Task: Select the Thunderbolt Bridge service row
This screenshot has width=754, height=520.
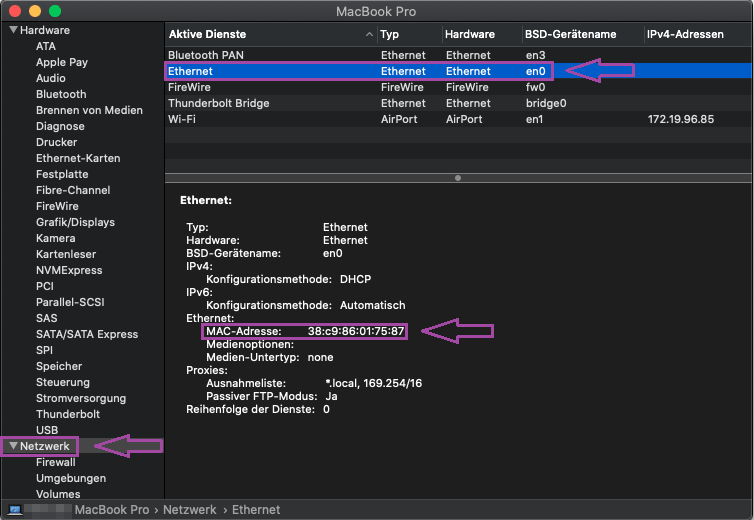Action: (458, 103)
